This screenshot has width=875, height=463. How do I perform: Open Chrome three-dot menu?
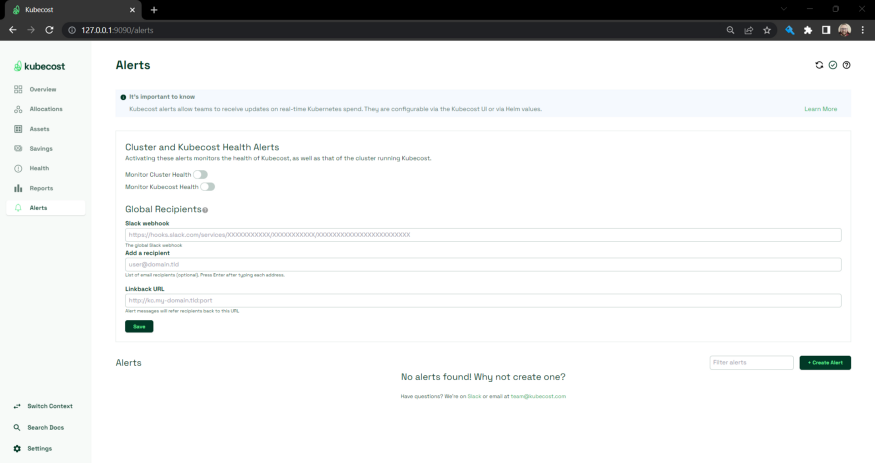pyautogui.click(x=863, y=30)
